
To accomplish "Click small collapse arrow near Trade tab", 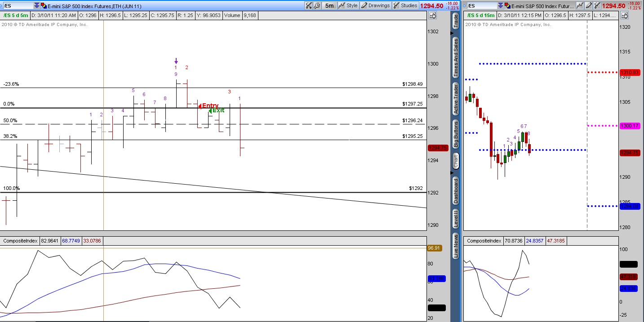I will (452, 34).
